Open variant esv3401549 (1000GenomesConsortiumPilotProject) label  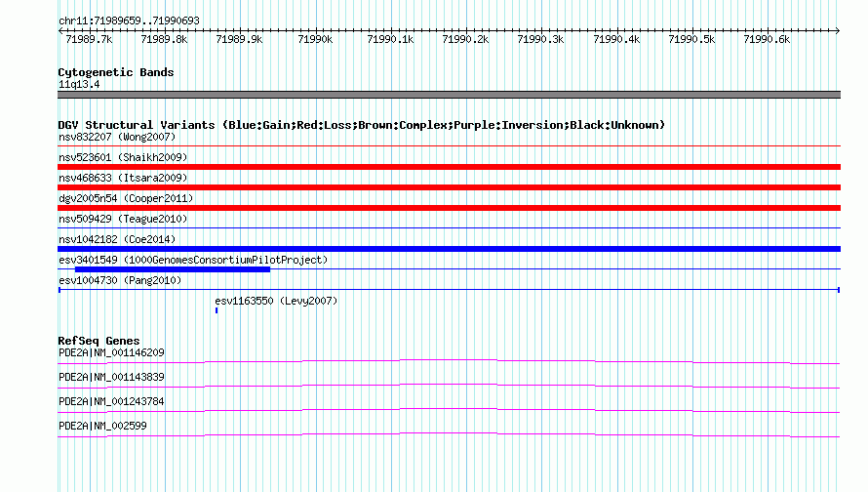coord(193,260)
